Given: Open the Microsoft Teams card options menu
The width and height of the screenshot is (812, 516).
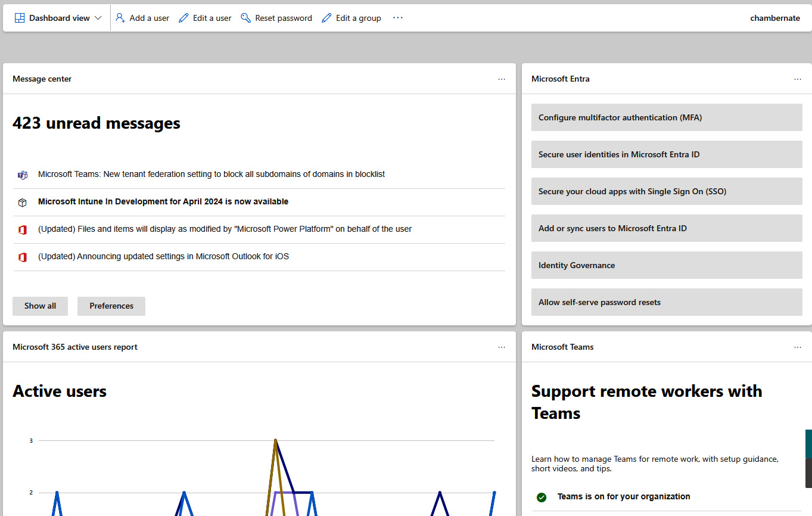Looking at the screenshot, I should tap(798, 347).
